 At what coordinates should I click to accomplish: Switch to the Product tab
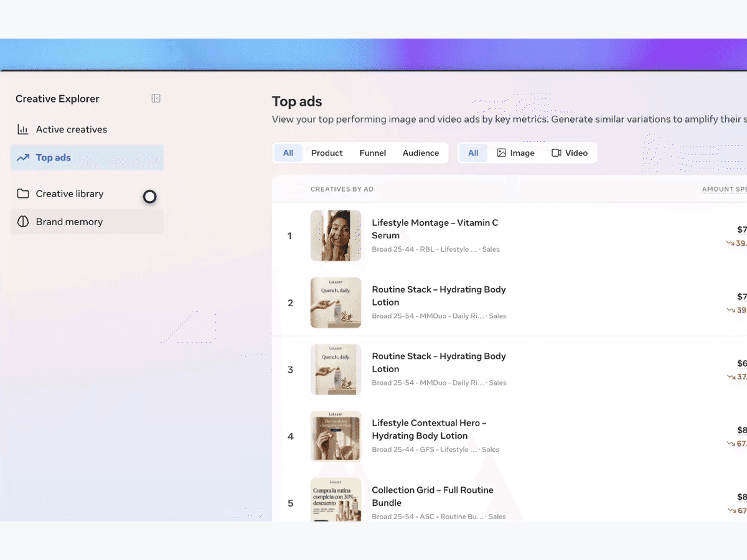[327, 153]
